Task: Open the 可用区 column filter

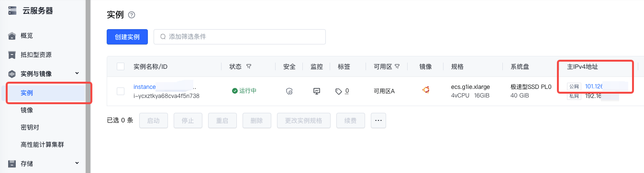Action: click(x=397, y=66)
